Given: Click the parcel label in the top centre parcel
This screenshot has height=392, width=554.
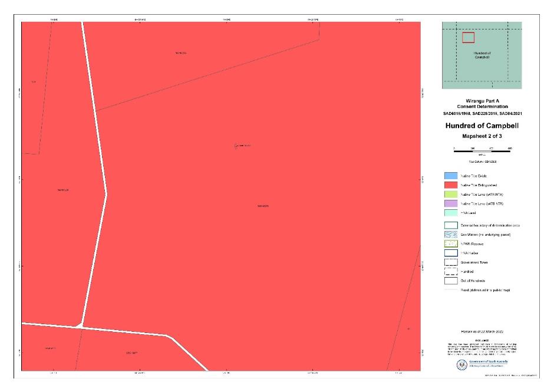Looking at the screenshot, I should [x=180, y=53].
